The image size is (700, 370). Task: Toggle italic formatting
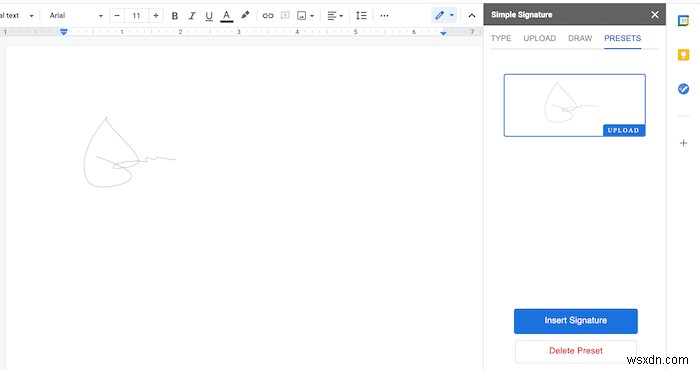click(x=192, y=16)
